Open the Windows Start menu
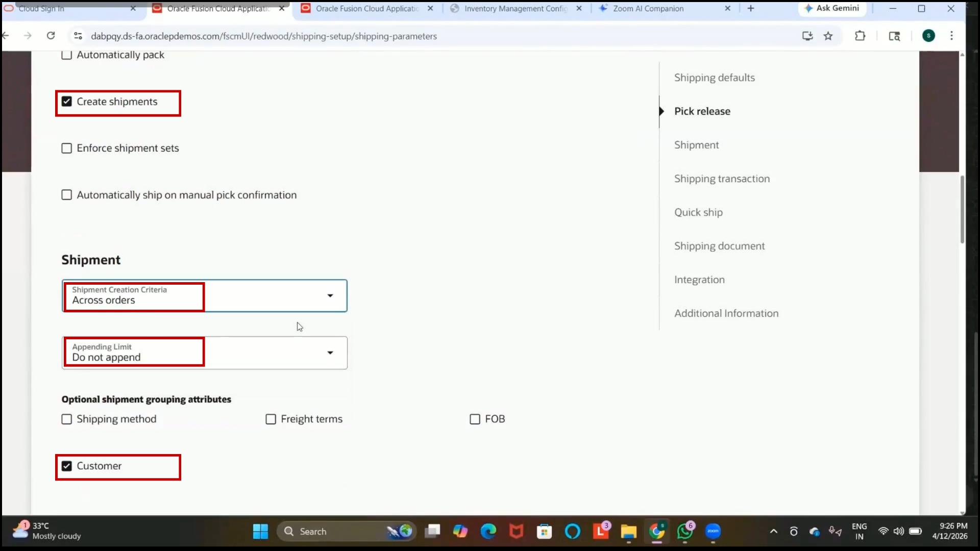 (x=260, y=532)
